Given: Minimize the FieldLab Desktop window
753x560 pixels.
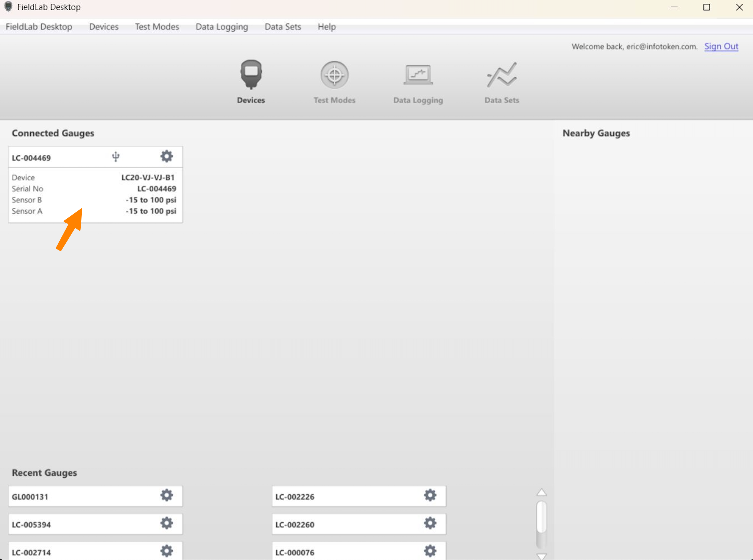Looking at the screenshot, I should pos(674,7).
